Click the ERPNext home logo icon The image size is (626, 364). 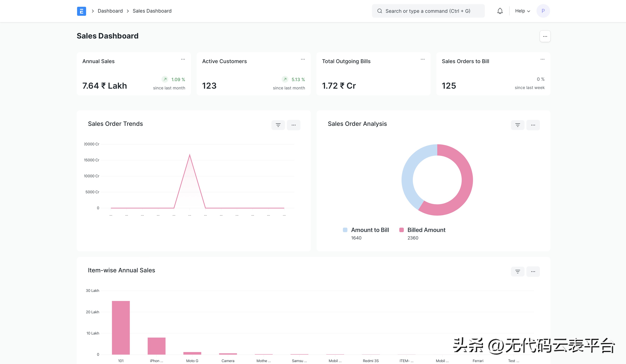tap(81, 11)
